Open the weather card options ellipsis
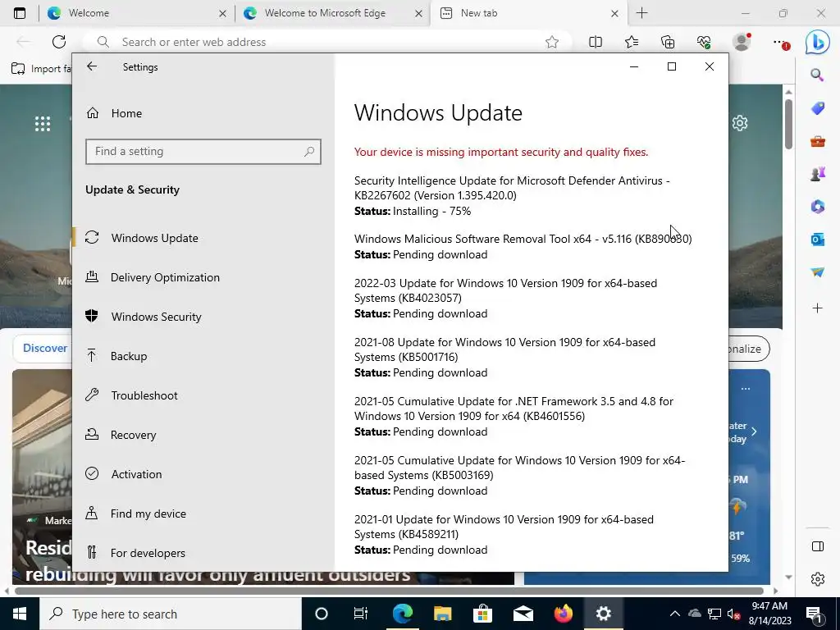Viewport: 840px width, 630px height. [746, 388]
